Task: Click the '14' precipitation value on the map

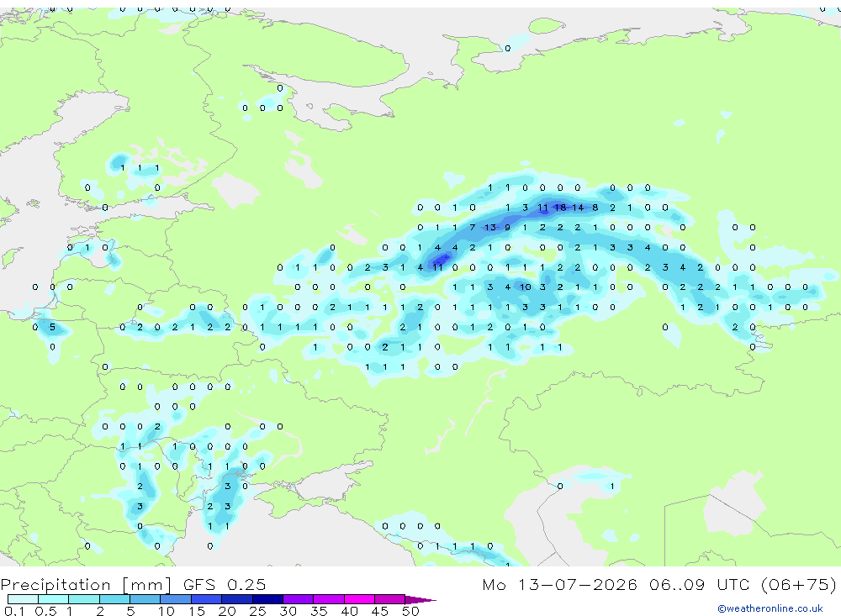Action: pyautogui.click(x=578, y=208)
